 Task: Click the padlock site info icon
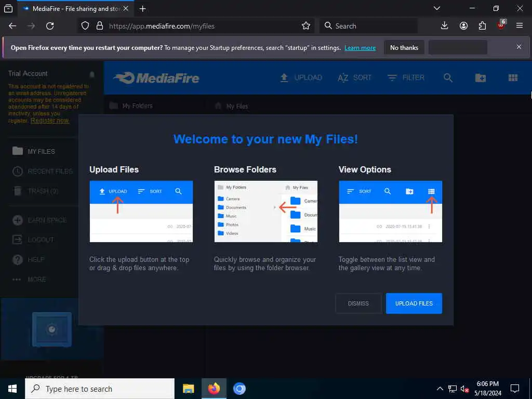[x=100, y=26]
